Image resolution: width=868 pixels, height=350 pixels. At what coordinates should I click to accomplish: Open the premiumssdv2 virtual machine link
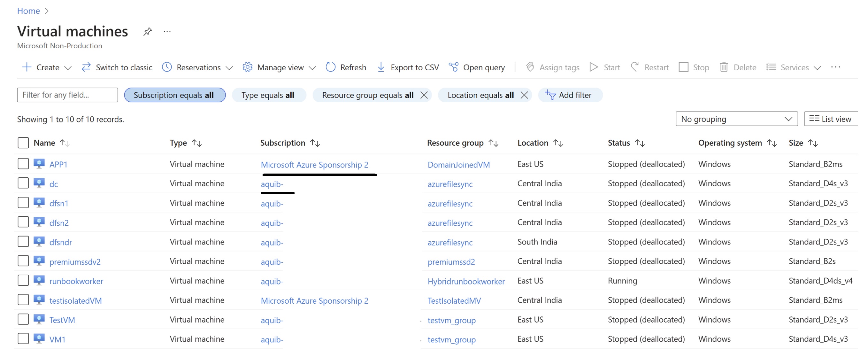click(x=75, y=262)
